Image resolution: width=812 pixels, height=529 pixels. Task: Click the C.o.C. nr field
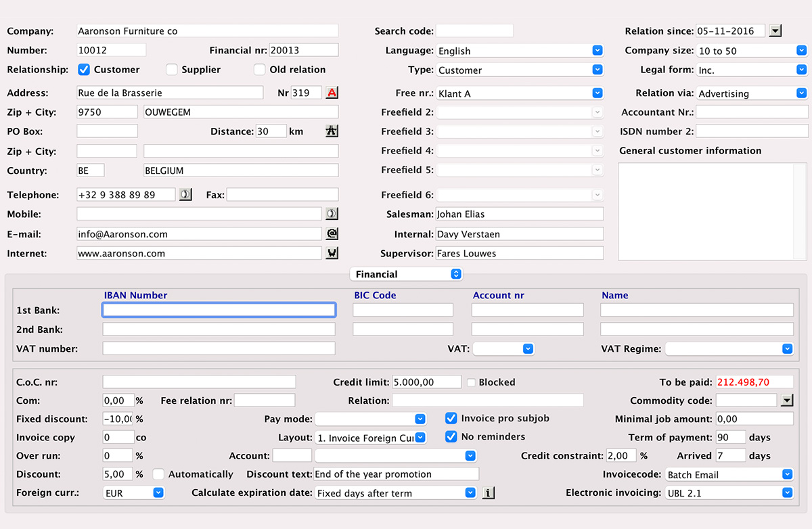coord(199,382)
